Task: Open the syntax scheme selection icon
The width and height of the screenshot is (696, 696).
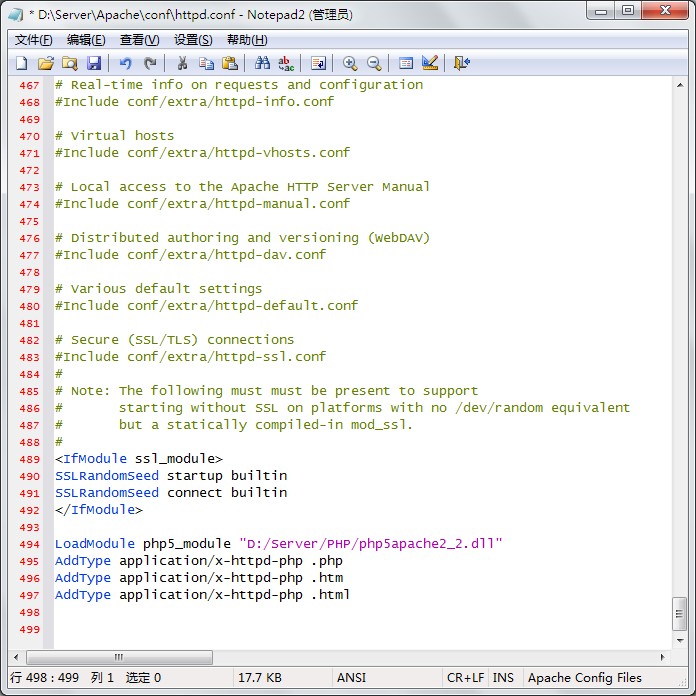Action: pyautogui.click(x=406, y=63)
